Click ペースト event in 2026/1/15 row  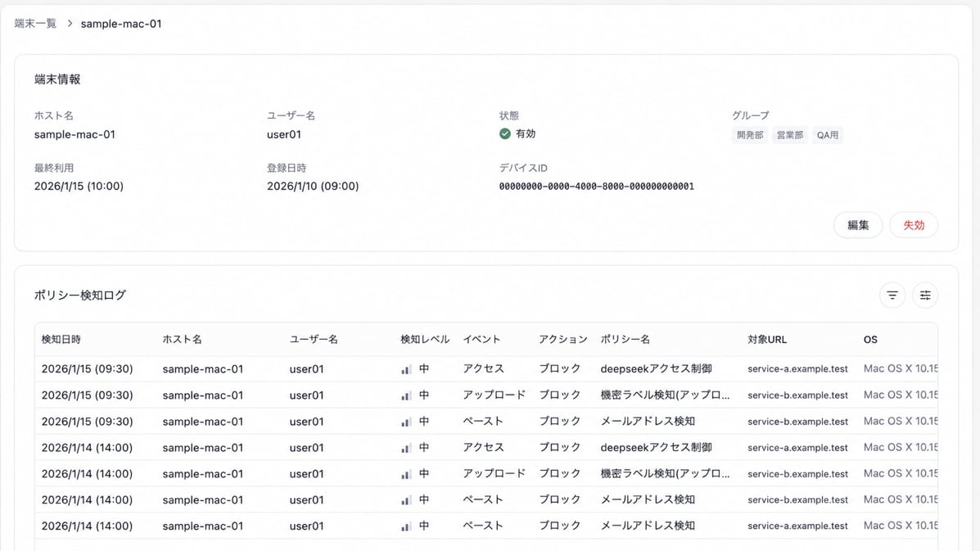(482, 422)
